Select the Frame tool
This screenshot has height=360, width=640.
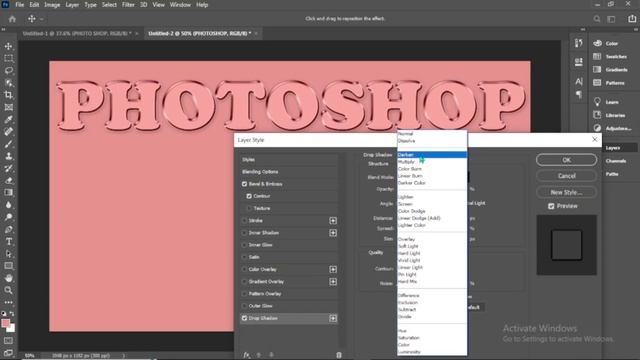[9, 107]
